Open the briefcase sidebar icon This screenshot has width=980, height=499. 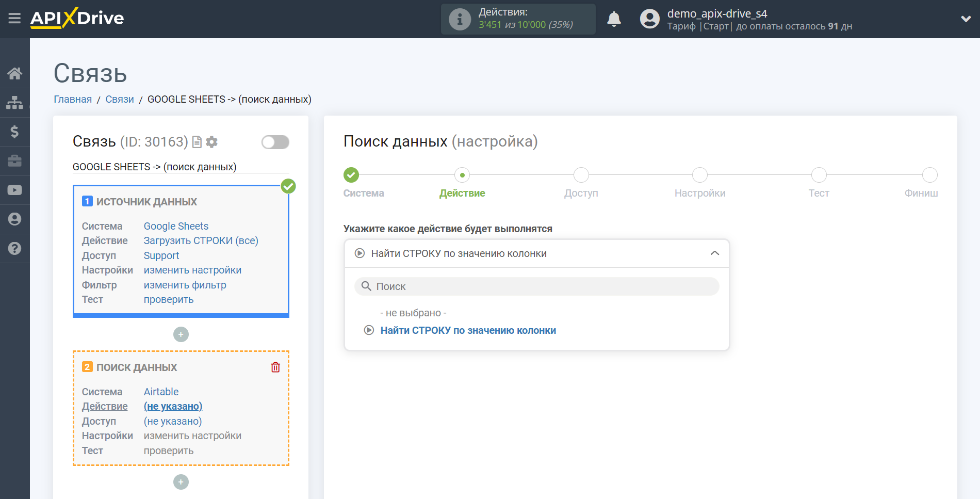[x=14, y=161]
